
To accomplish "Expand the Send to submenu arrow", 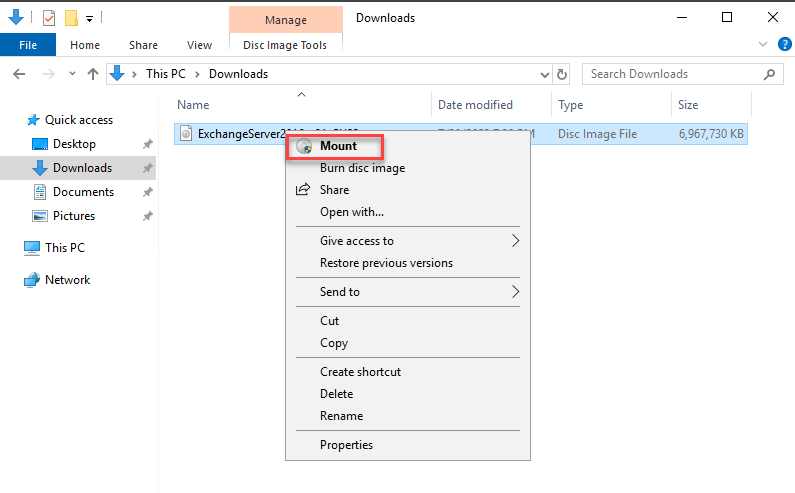I will pyautogui.click(x=515, y=292).
